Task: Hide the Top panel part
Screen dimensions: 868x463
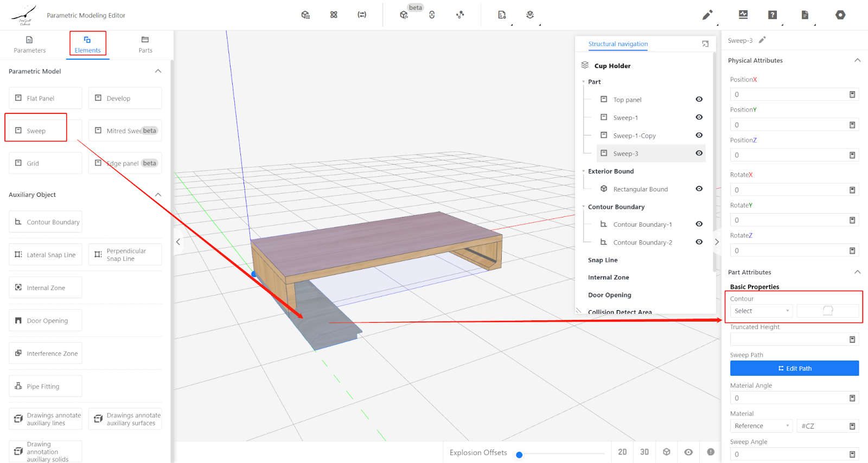Action: (699, 99)
